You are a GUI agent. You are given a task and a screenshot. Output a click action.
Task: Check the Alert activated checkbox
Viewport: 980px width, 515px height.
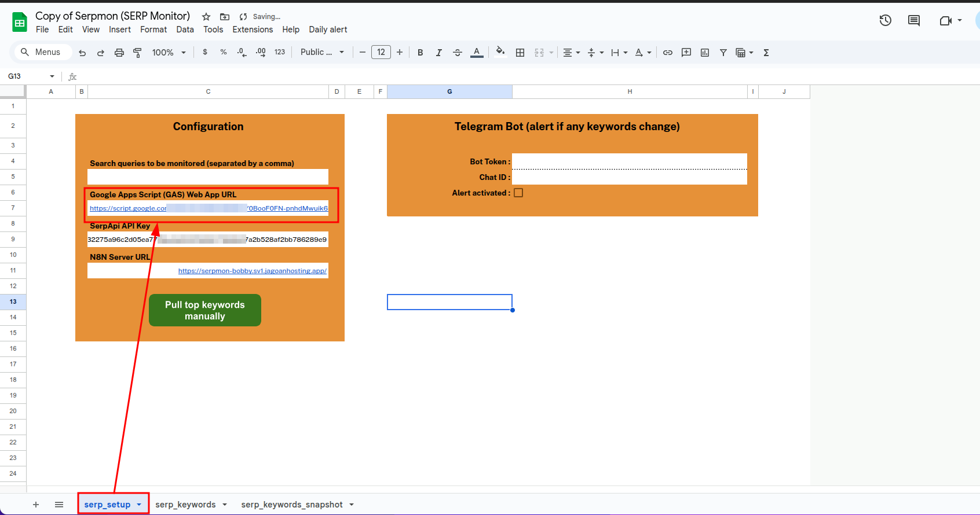518,193
